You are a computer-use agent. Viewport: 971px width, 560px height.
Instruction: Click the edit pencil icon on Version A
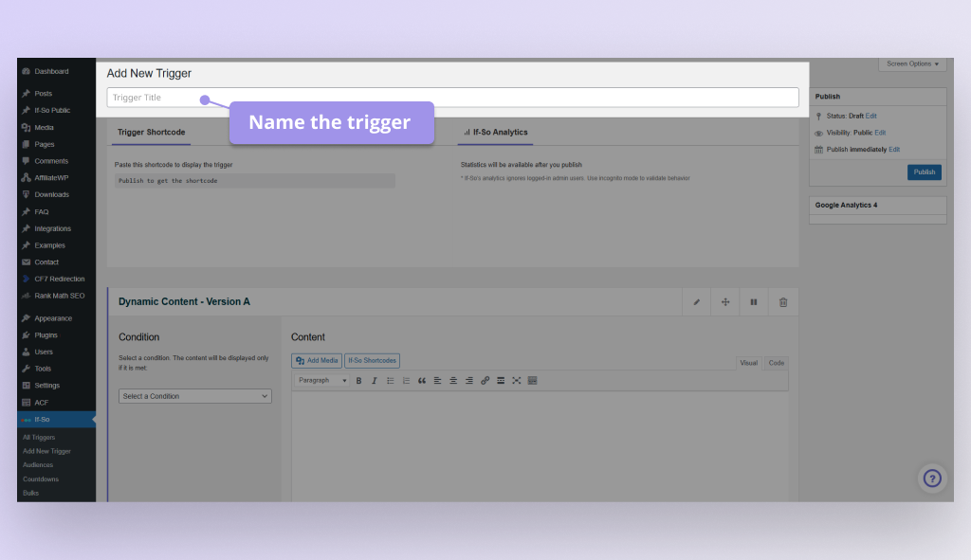click(697, 302)
